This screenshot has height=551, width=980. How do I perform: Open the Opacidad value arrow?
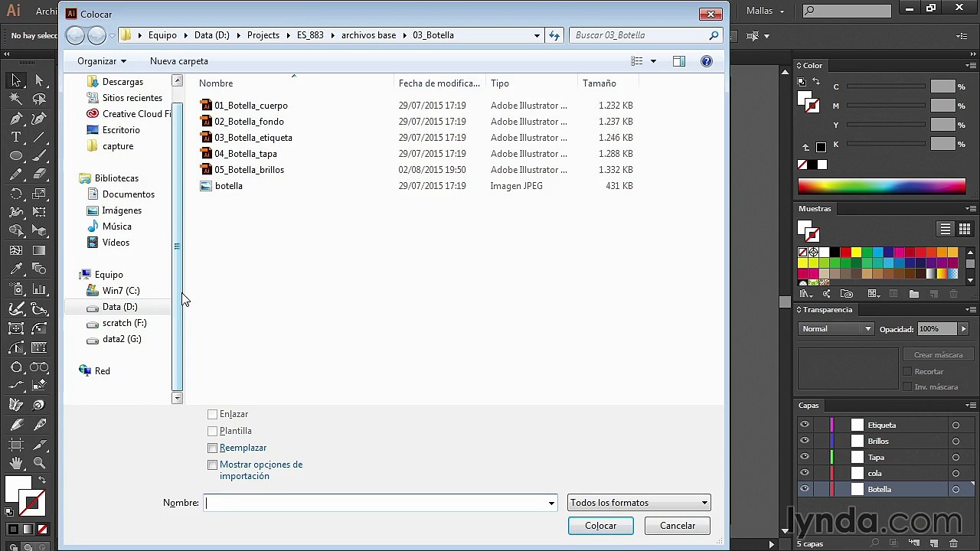click(x=963, y=329)
